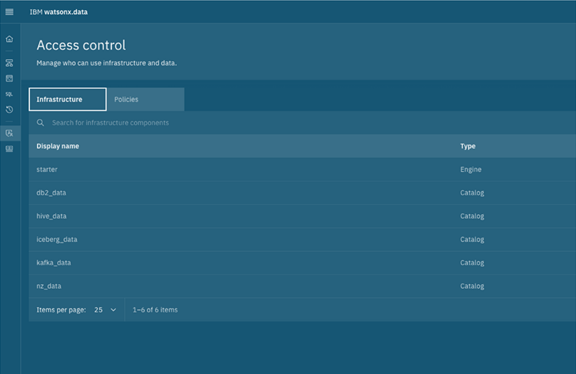Go to Home via sidebar icon
Screen dimensions: 576x374
coord(10,39)
